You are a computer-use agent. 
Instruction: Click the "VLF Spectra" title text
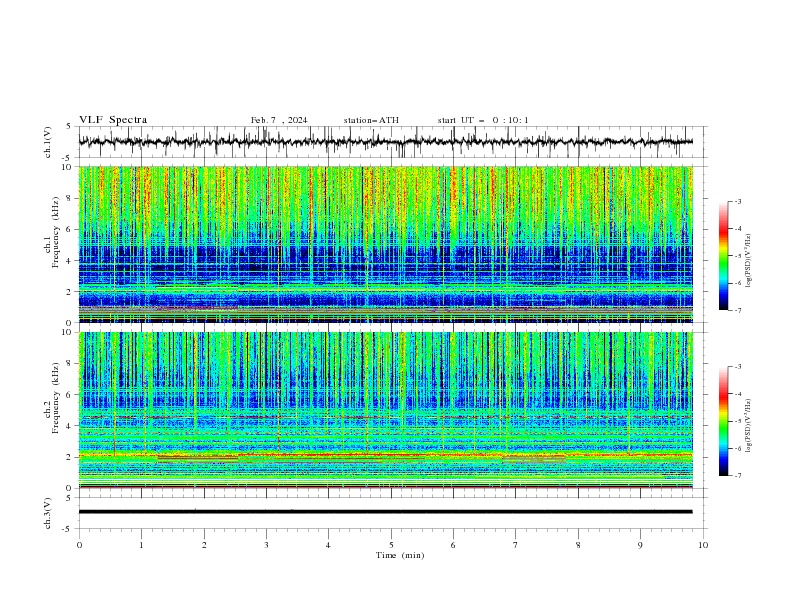(x=113, y=120)
